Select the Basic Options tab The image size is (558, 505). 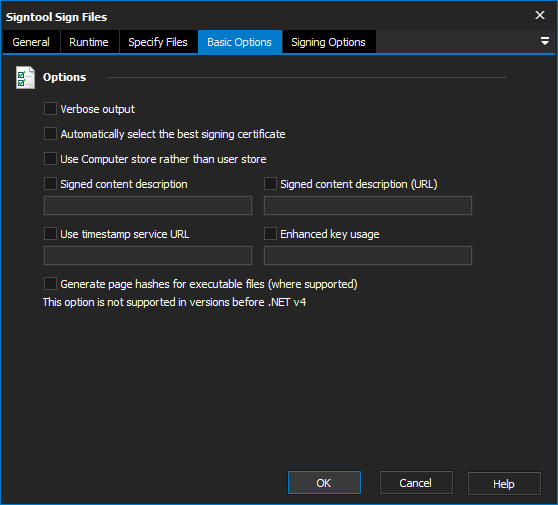239,42
